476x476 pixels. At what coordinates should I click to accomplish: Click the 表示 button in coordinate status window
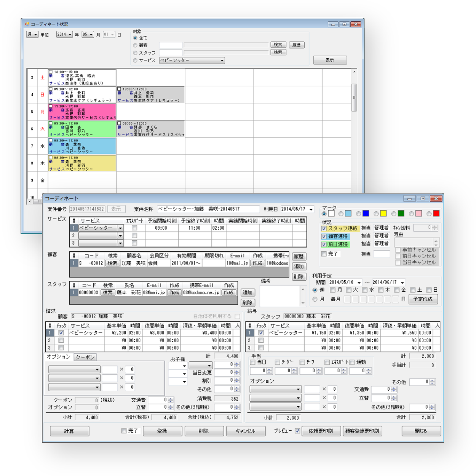tap(330, 60)
